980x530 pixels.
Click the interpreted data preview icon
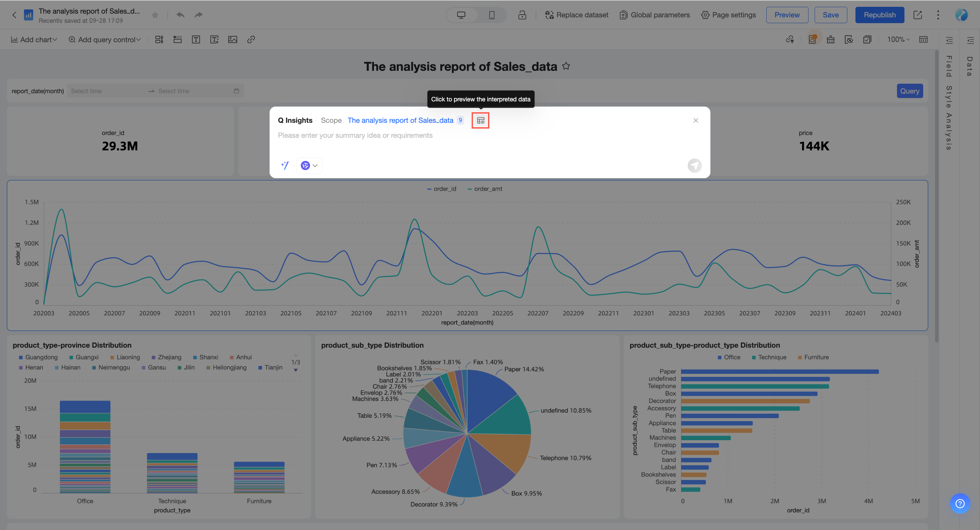[480, 120]
